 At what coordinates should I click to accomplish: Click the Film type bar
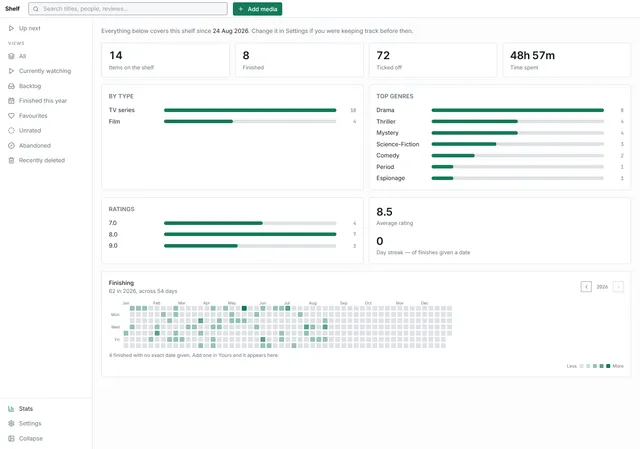pos(250,122)
